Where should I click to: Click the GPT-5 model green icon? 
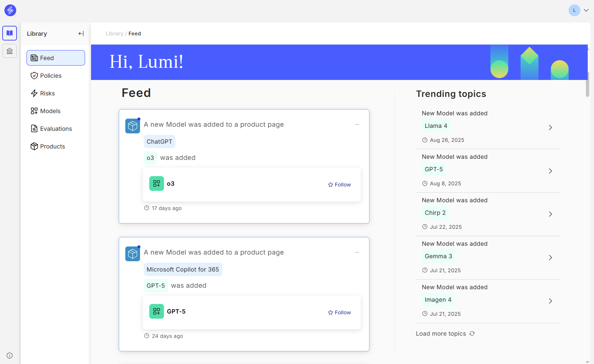pos(157,311)
